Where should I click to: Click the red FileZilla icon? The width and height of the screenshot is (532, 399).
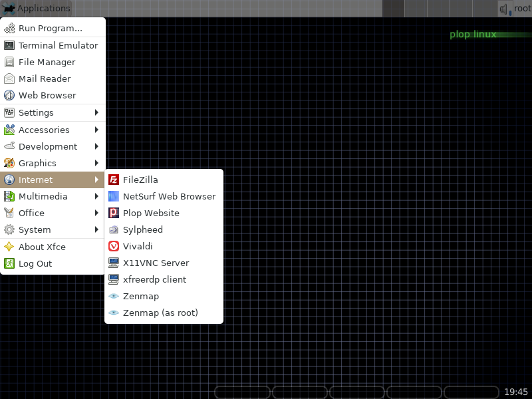click(114, 180)
